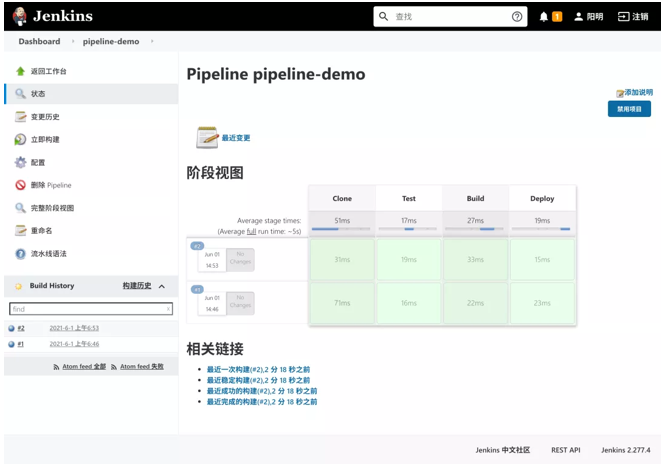Expand the pipeline-demo breadcrumb arrow
This screenshot has height=465, width=663.
pyautogui.click(x=152, y=42)
